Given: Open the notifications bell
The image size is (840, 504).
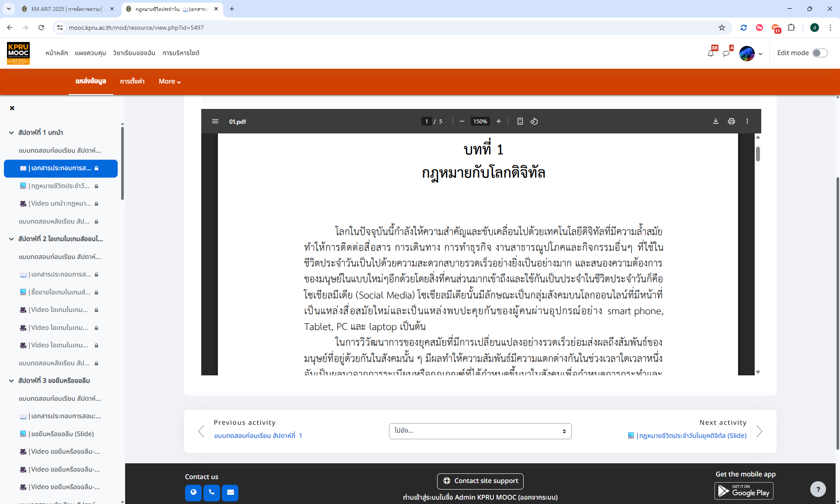Looking at the screenshot, I should pyautogui.click(x=711, y=52).
